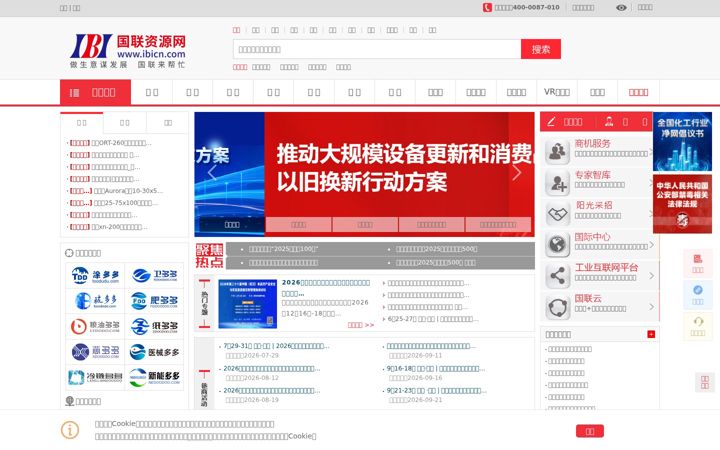Click listing row containing '25-75x100'
720x450 pixels.
[x=113, y=202]
